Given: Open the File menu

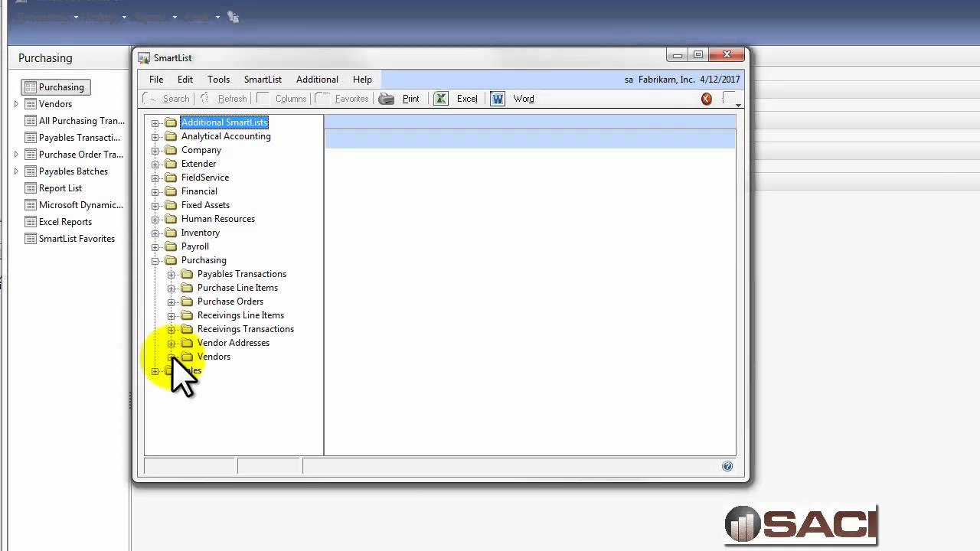Looking at the screenshot, I should point(156,80).
